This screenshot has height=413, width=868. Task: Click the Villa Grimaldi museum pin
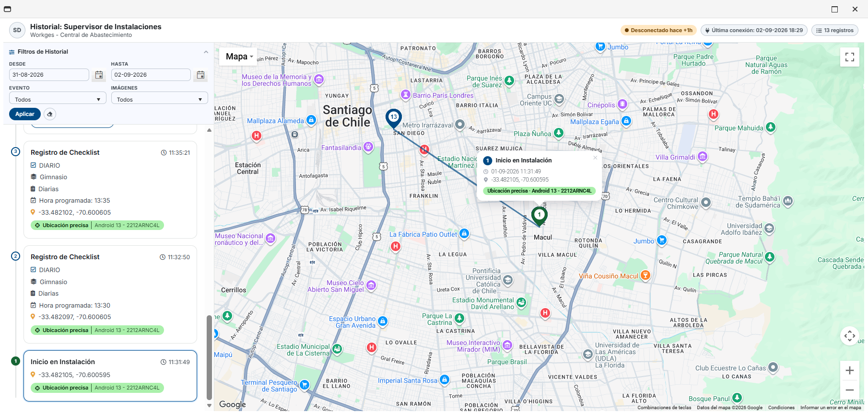(x=703, y=156)
